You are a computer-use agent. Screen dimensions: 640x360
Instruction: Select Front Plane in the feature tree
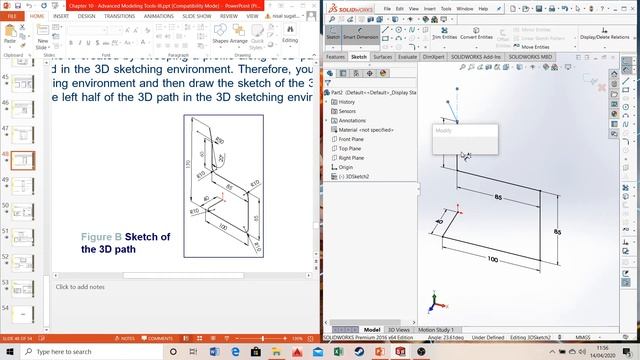351,139
